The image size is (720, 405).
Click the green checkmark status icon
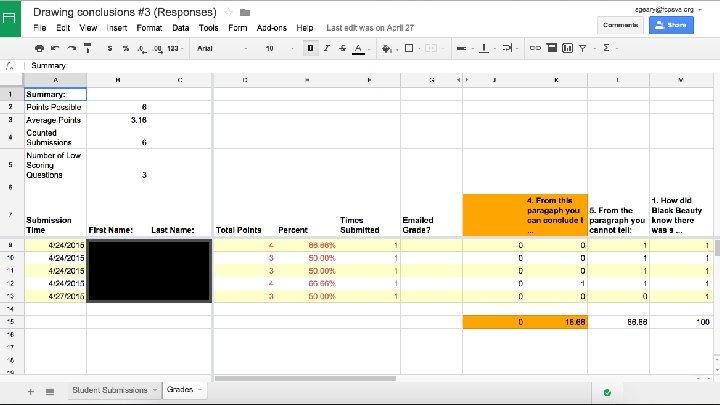coord(607,393)
